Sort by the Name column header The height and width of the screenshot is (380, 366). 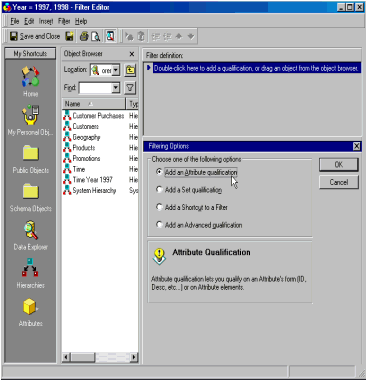94,104
